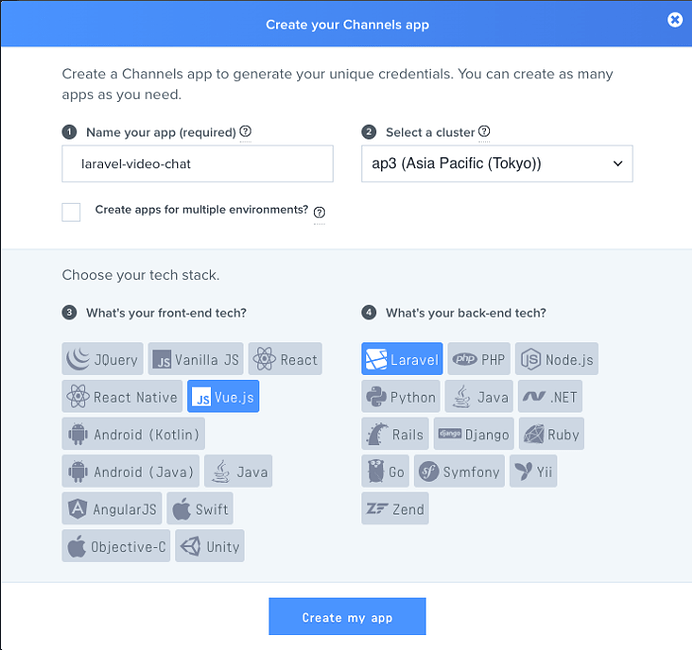Pick Python back-end option
The height and width of the screenshot is (650, 692).
coord(401,396)
